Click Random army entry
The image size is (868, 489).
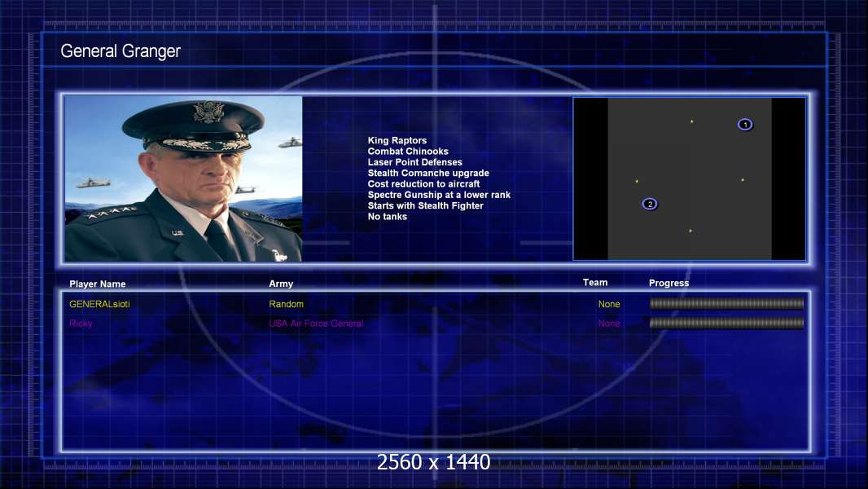286,304
